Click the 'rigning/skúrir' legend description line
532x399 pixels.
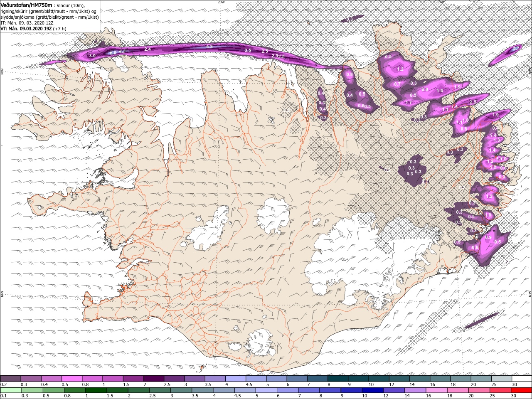point(49,11)
